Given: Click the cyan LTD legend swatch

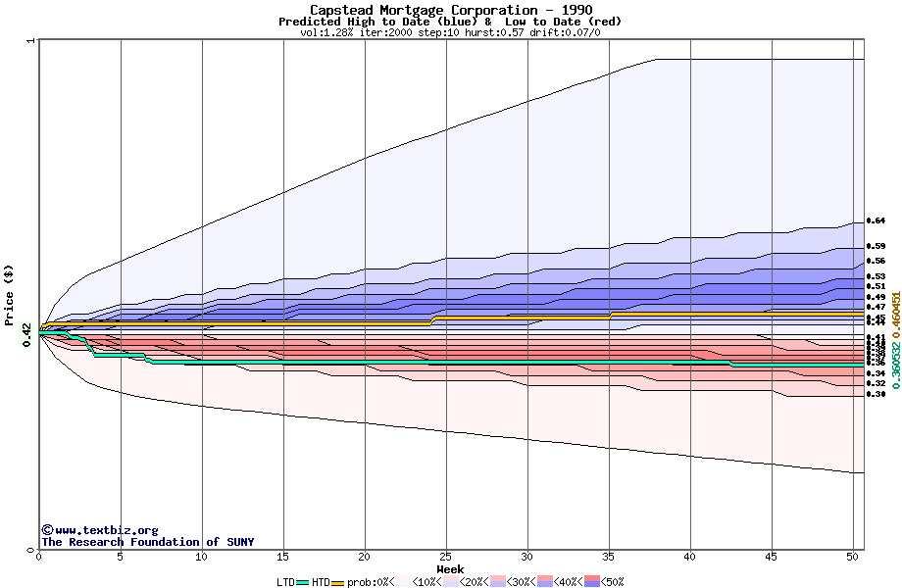Looking at the screenshot, I should point(303,583).
